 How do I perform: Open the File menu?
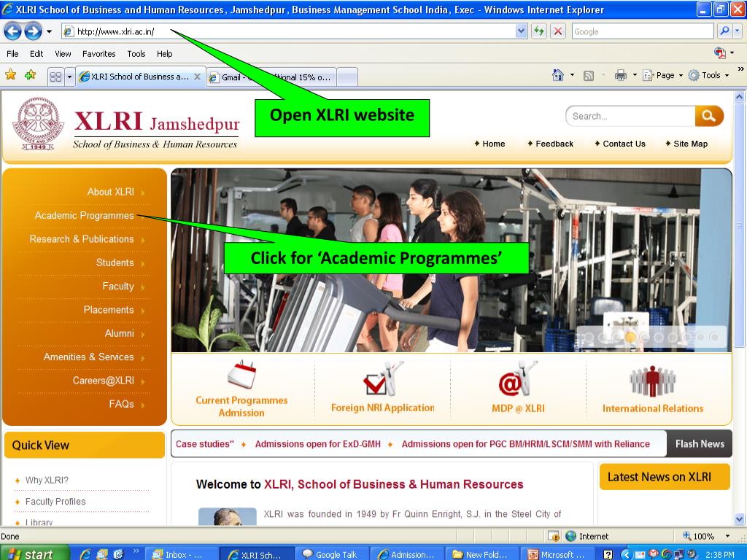13,54
